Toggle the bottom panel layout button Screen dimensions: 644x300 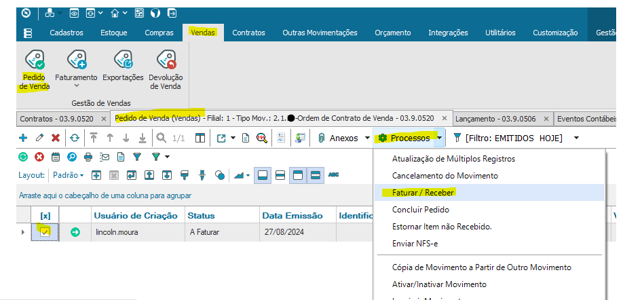tap(262, 175)
